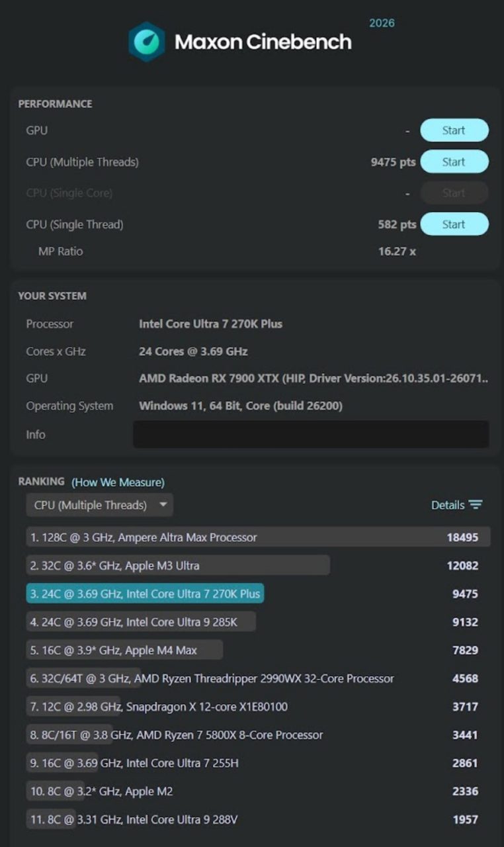Select the Threadripper 2990WX ranking entry
This screenshot has width=504, height=847.
point(258,678)
